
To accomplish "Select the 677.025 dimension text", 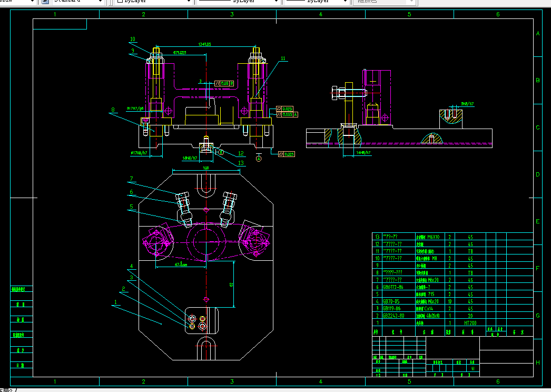I will click(180, 53).
